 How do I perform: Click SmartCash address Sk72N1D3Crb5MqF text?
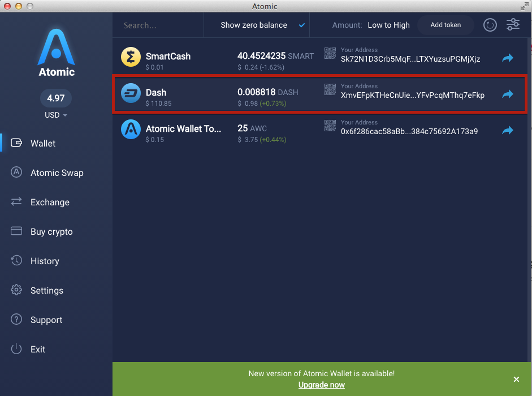pos(410,59)
